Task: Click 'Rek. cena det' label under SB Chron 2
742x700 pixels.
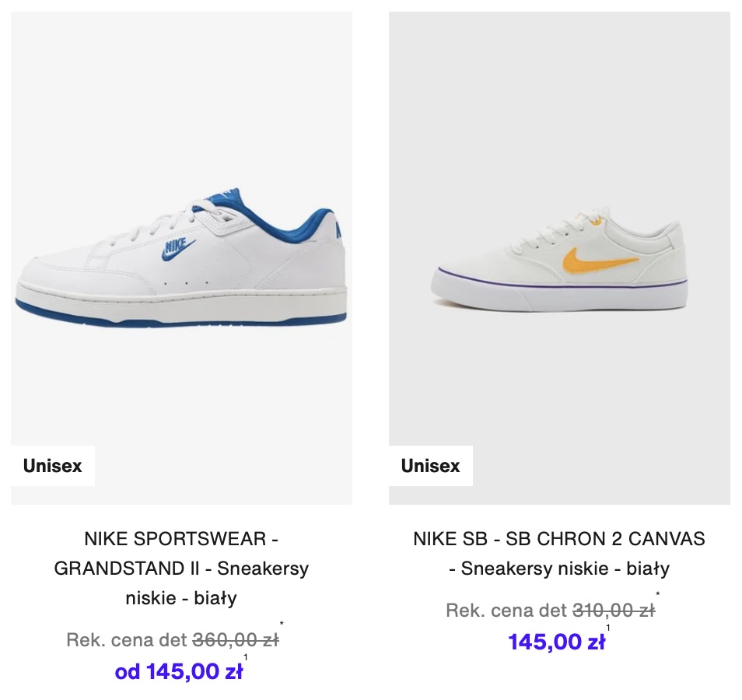Action: pos(506,611)
